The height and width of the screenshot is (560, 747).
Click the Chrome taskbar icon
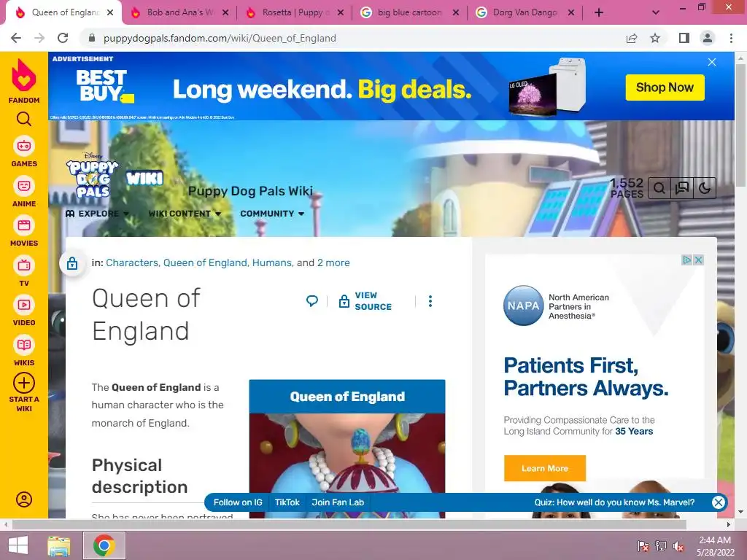104,545
